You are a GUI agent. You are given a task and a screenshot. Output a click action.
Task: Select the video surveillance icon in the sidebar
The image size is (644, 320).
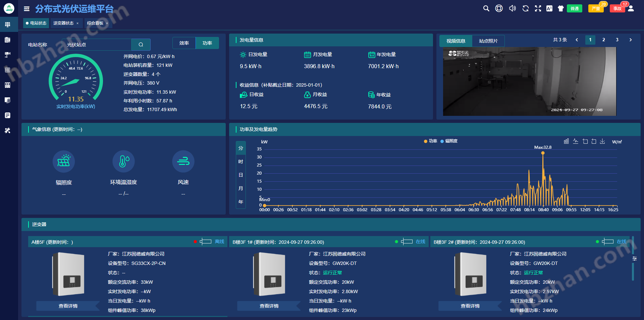7,54
